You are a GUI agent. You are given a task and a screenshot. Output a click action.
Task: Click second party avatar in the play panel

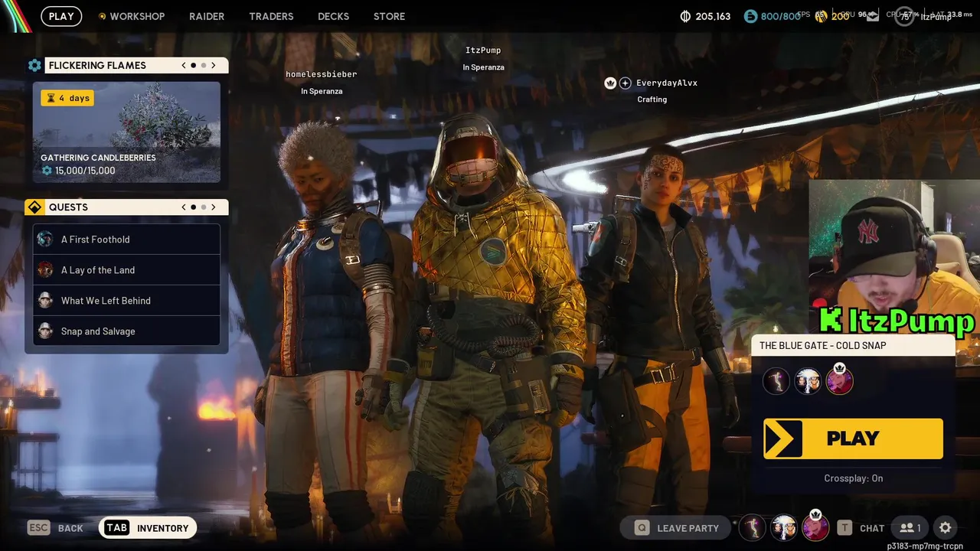click(808, 380)
